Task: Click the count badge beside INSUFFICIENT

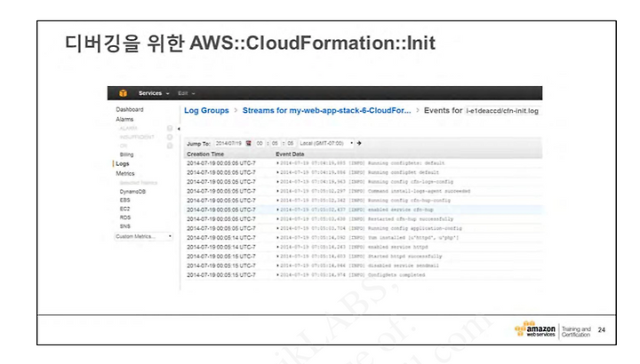Action: click(x=170, y=137)
